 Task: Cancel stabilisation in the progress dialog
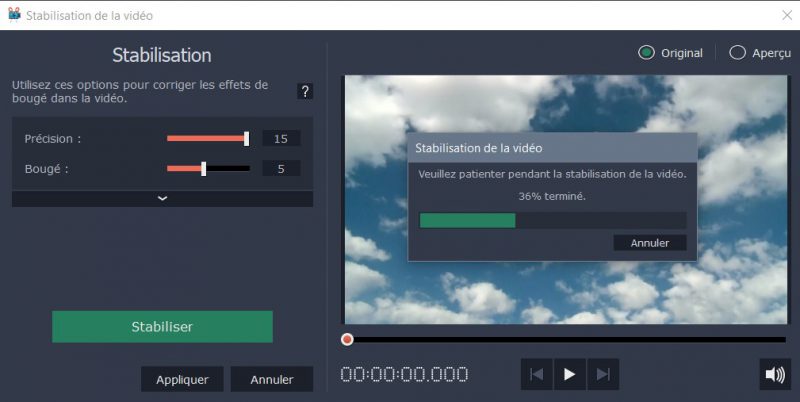coord(649,243)
